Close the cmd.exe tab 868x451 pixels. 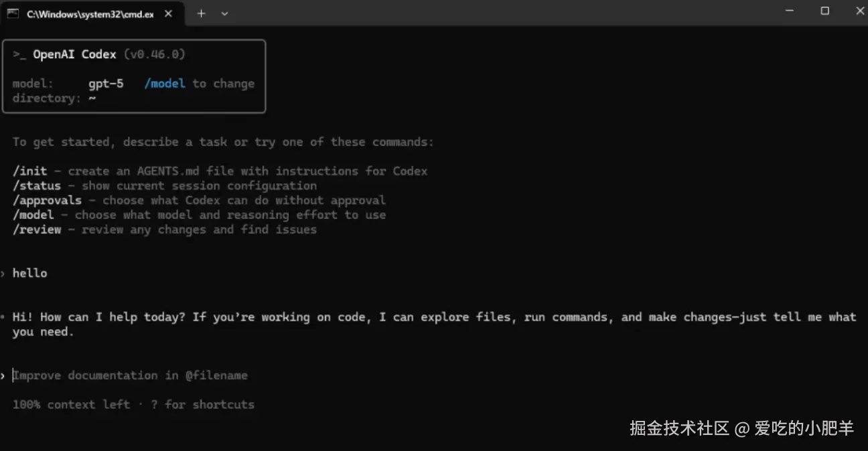pyautogui.click(x=169, y=13)
